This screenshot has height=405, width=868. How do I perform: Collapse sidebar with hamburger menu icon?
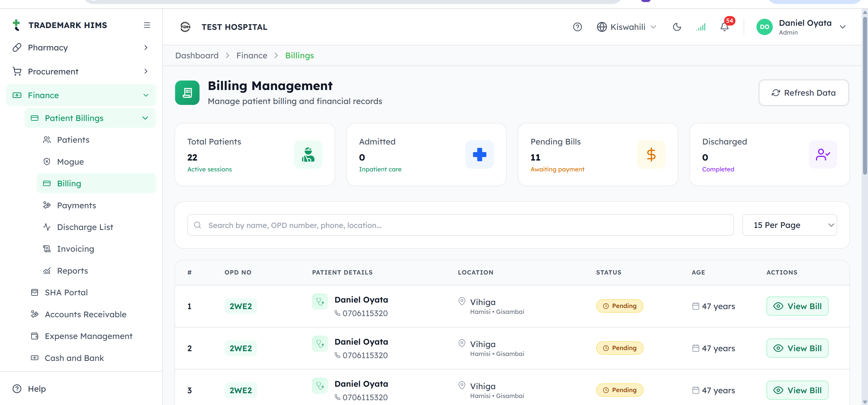click(147, 25)
